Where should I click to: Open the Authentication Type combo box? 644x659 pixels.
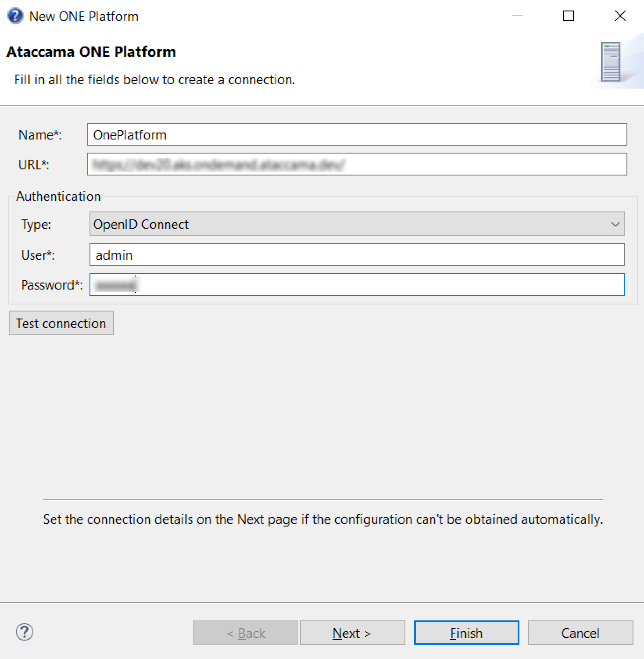(356, 224)
